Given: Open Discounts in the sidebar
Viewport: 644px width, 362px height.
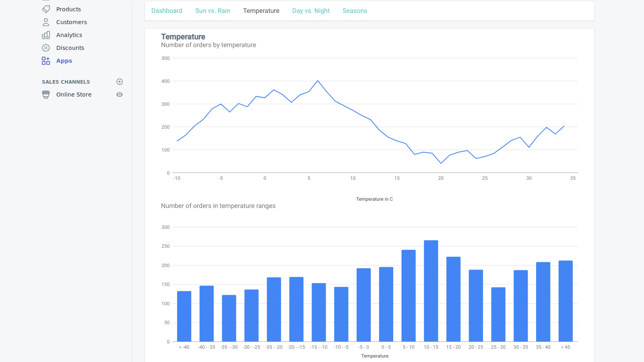Looking at the screenshot, I should [70, 48].
